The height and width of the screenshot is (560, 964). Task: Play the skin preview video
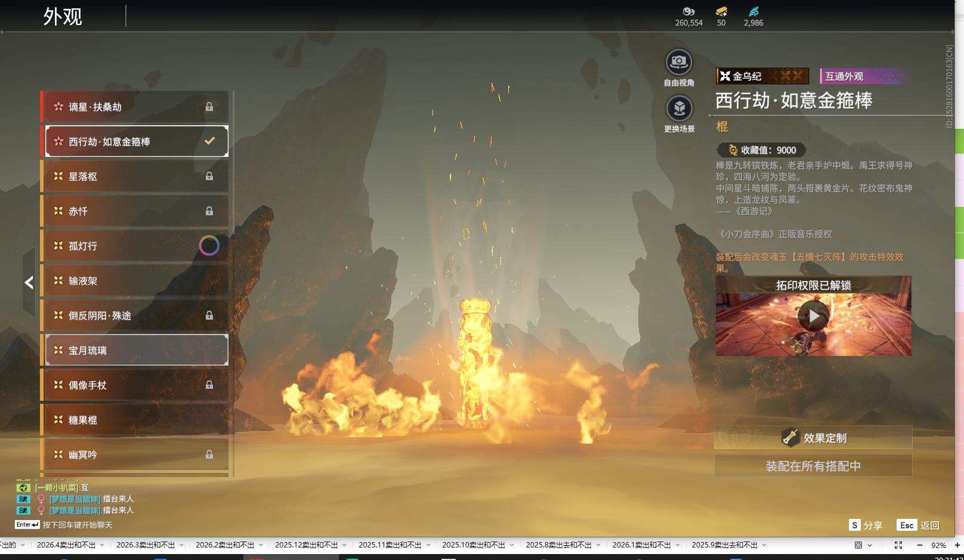pos(814,316)
